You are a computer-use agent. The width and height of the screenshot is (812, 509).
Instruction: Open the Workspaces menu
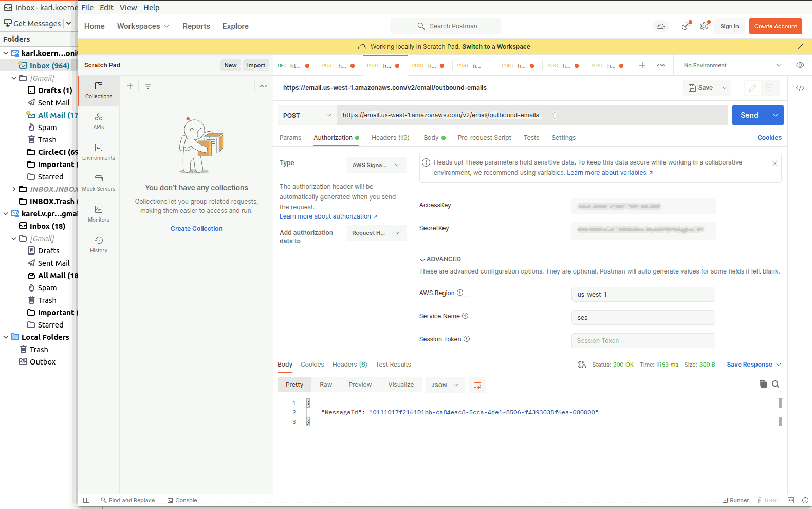click(x=143, y=26)
